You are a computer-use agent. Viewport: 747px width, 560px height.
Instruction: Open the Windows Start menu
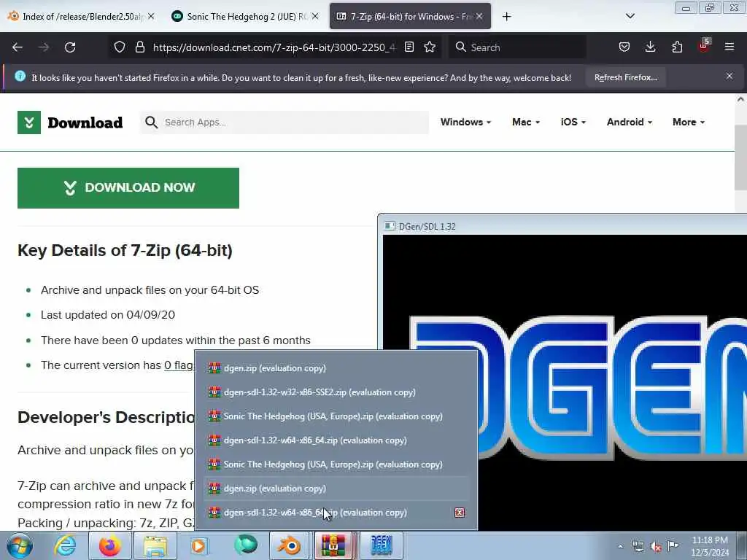20,545
